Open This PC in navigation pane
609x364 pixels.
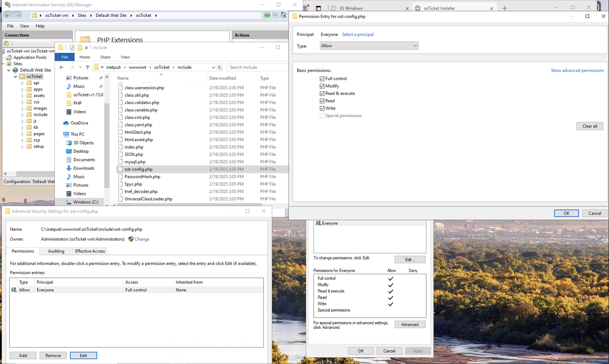[x=77, y=134]
